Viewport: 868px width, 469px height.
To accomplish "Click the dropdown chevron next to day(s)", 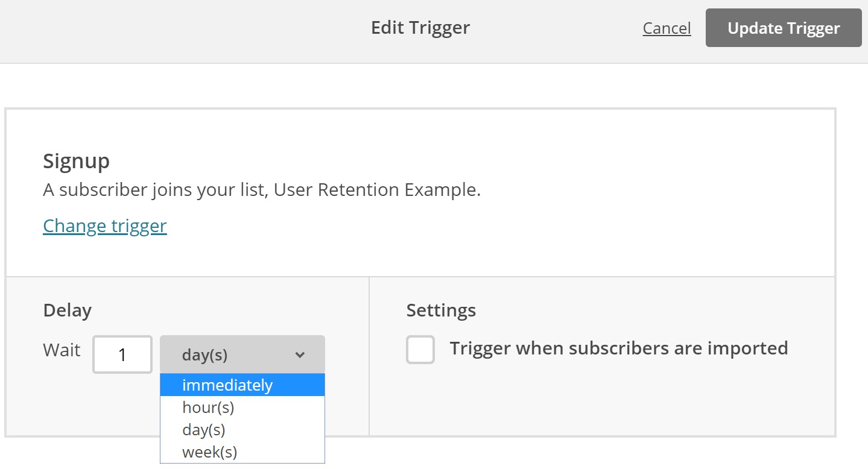I will tap(300, 355).
